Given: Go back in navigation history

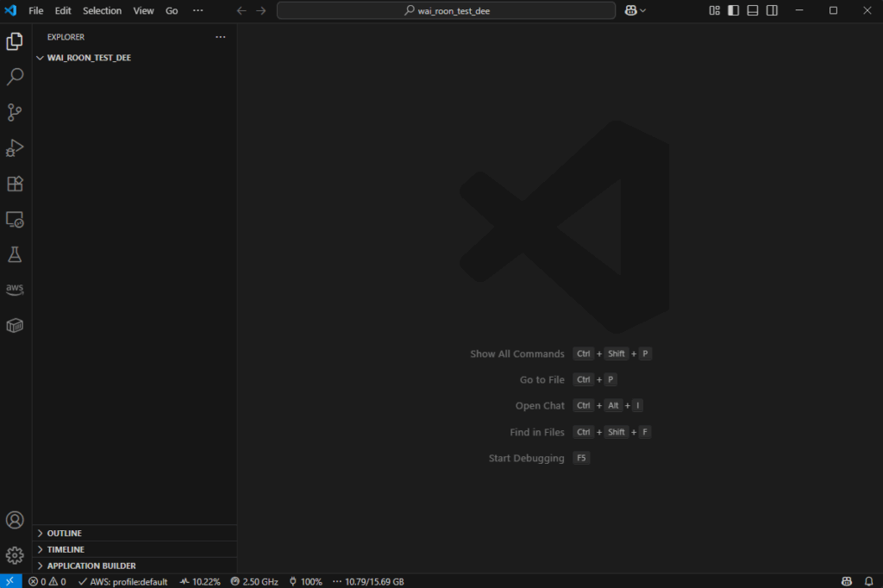Looking at the screenshot, I should pyautogui.click(x=241, y=10).
